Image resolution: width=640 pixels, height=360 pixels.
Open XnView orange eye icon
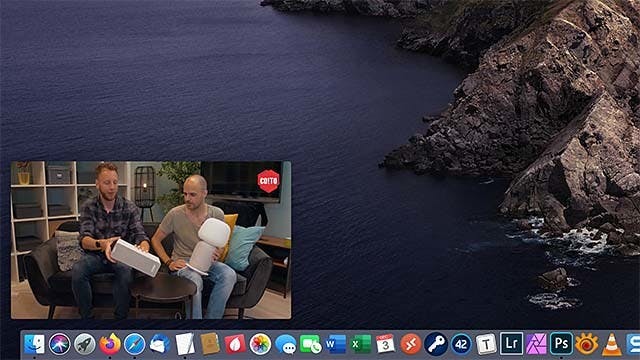[x=587, y=344]
